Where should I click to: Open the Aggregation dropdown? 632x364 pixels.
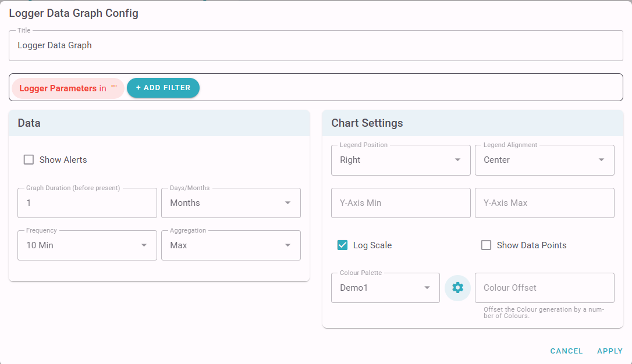click(x=230, y=245)
